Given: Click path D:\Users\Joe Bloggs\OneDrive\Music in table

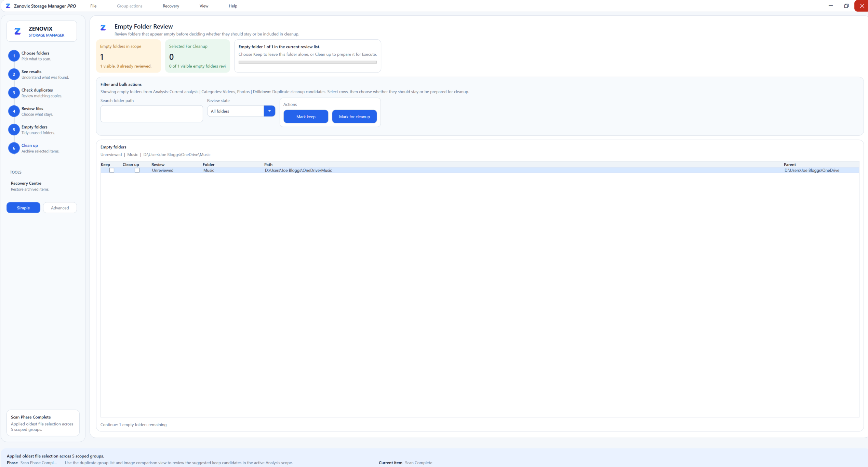Looking at the screenshot, I should (x=298, y=170).
